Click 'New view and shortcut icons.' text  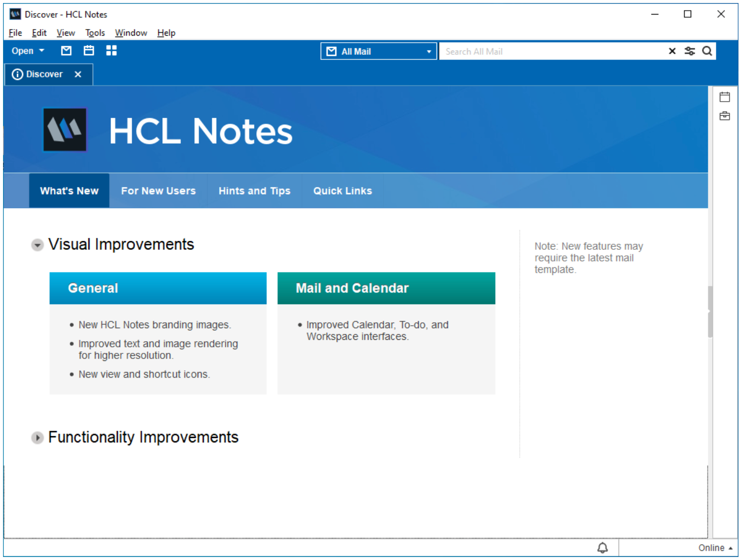pyautogui.click(x=144, y=375)
